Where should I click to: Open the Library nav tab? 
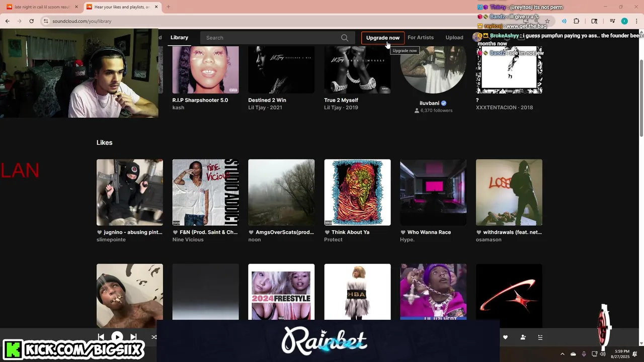click(179, 38)
